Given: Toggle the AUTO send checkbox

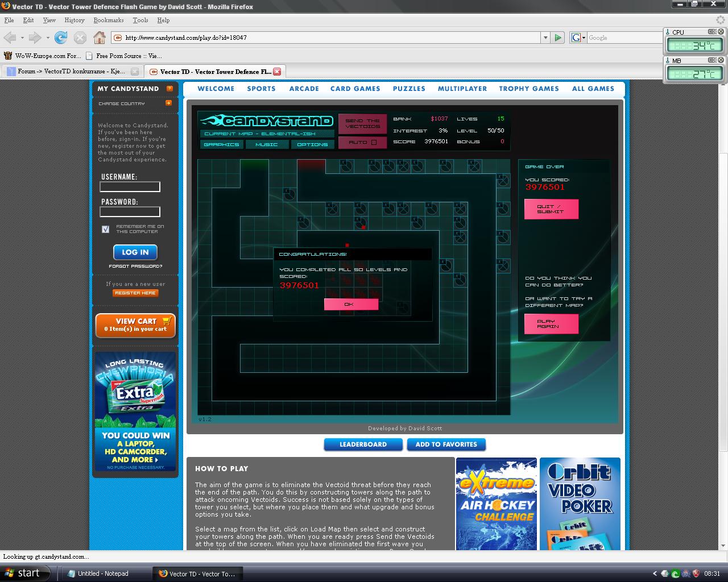Looking at the screenshot, I should tap(374, 143).
